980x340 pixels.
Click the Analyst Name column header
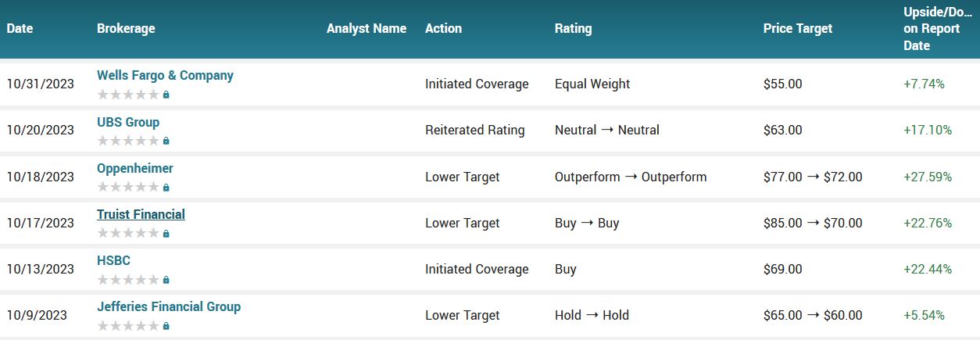[x=367, y=28]
